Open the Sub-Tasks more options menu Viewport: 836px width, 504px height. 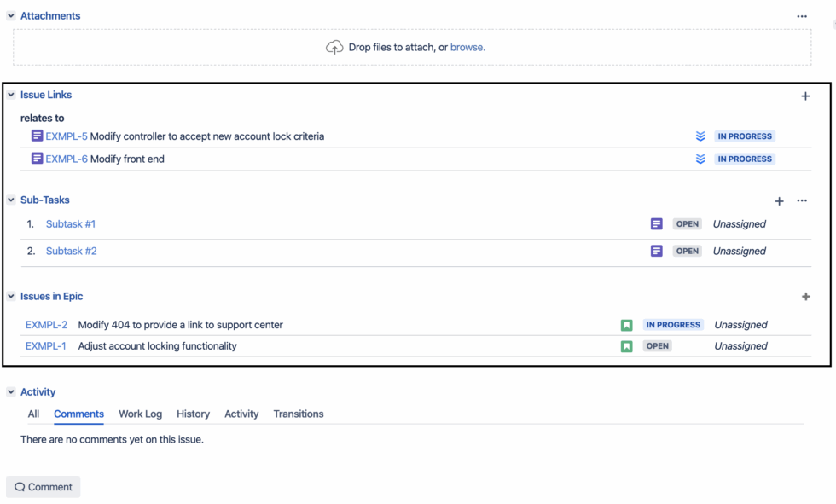801,200
